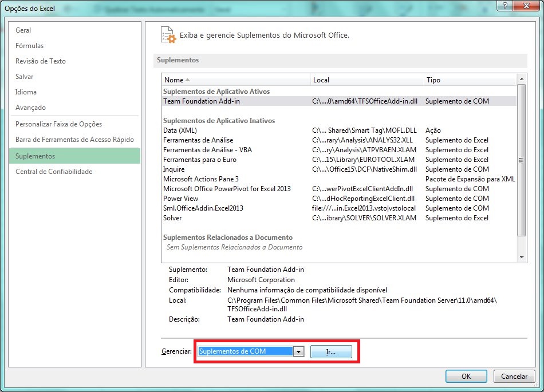Open the Fórmulas settings page
This screenshot has height=392, width=544.
29,45
